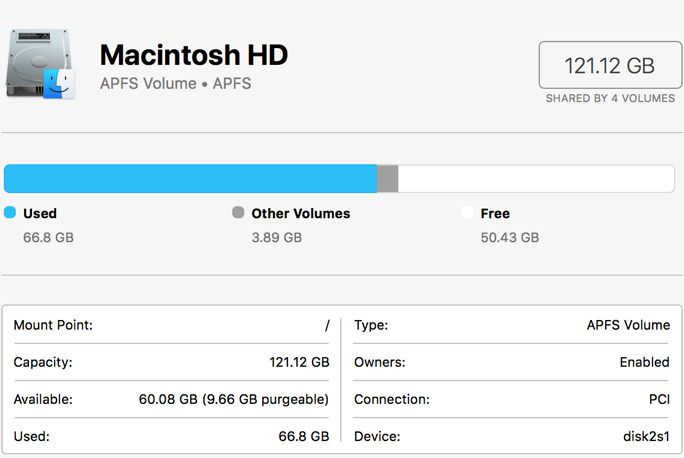Click the blue Used legend dot
The width and height of the screenshot is (684, 458).
point(10,213)
